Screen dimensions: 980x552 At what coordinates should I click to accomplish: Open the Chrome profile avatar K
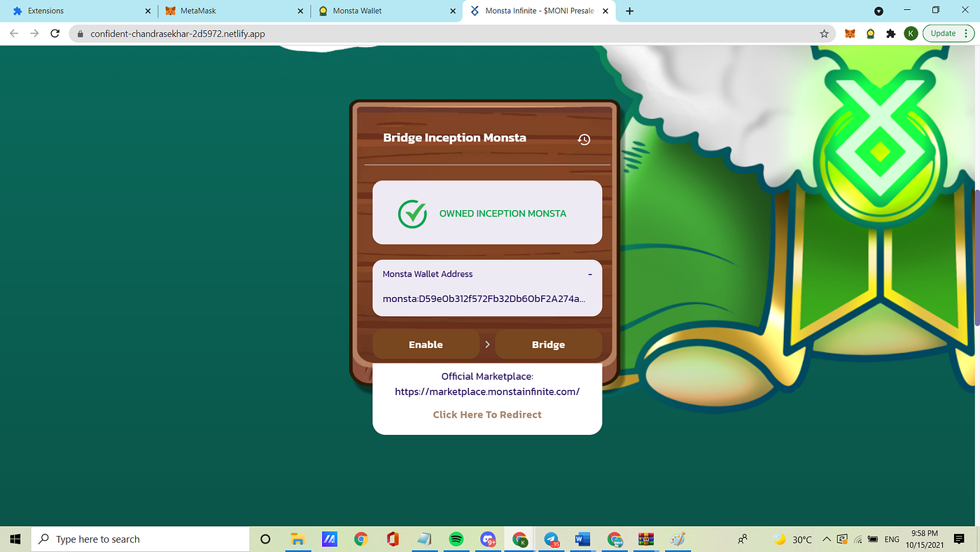910,34
